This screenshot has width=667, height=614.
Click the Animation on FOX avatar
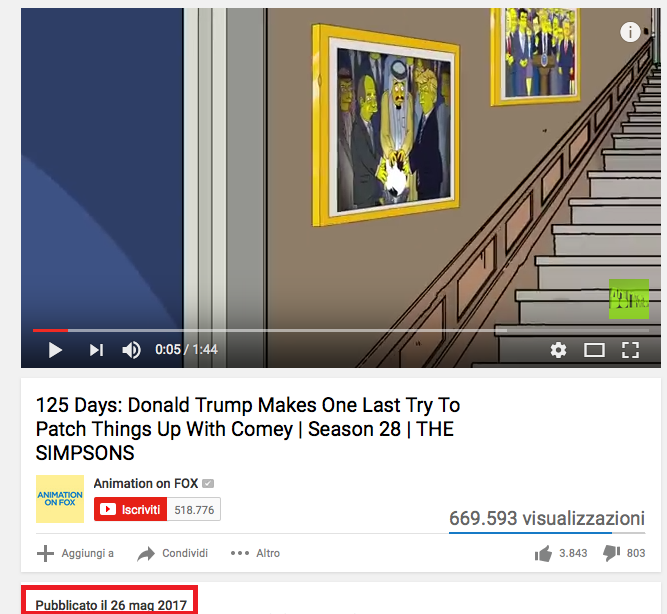click(x=60, y=499)
